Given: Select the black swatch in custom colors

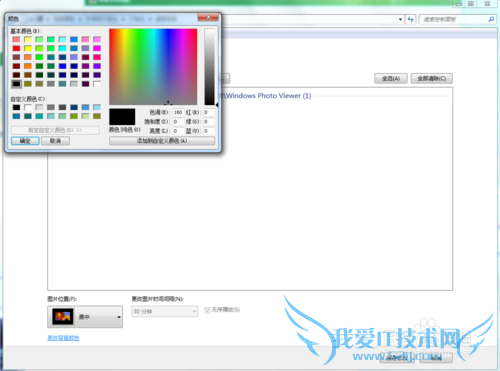Looking at the screenshot, I should click(16, 107).
